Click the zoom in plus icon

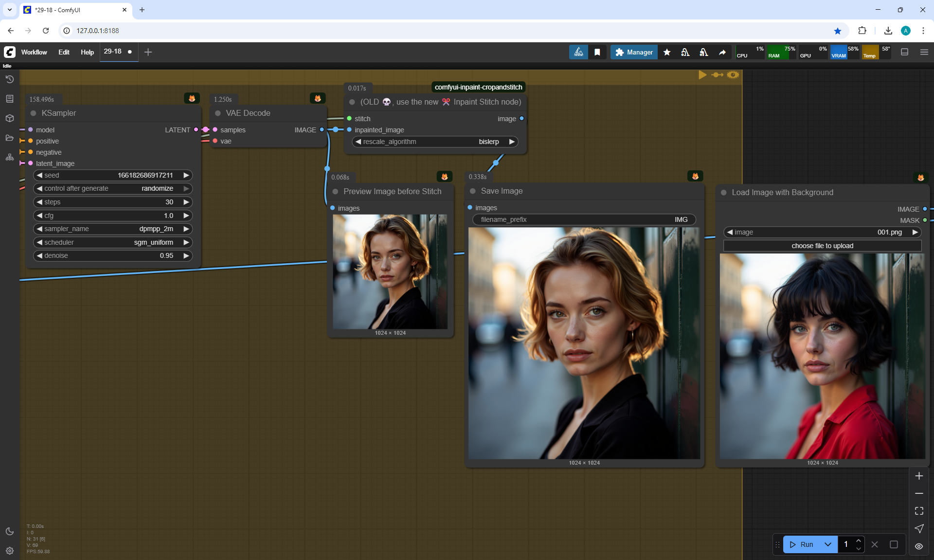tap(919, 476)
